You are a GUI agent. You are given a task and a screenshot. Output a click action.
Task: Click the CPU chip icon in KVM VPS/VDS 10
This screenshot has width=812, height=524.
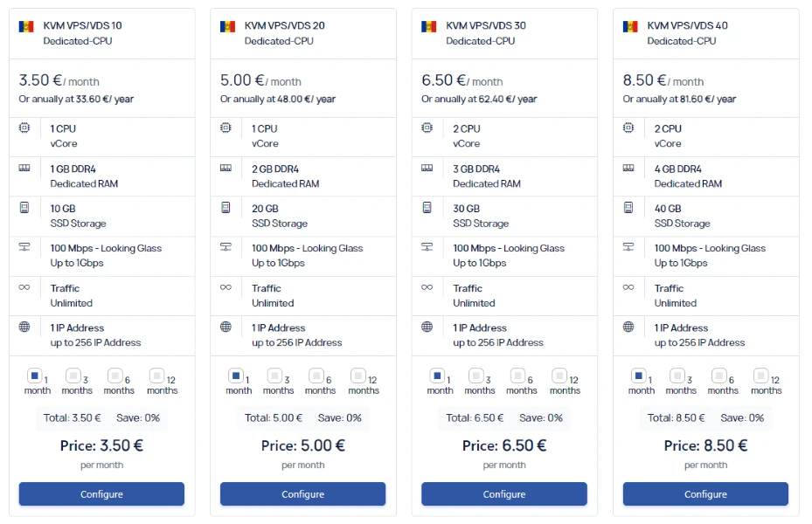[24, 128]
